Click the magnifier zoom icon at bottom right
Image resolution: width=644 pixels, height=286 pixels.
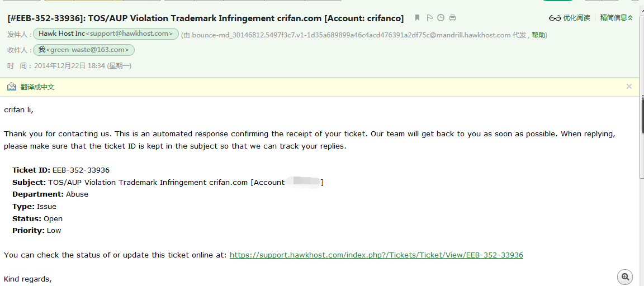point(625,277)
